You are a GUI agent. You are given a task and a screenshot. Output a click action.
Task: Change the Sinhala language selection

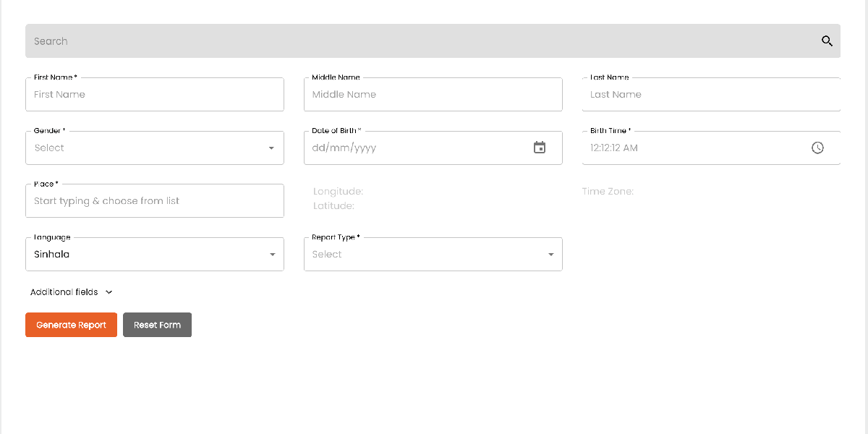[x=145, y=255]
